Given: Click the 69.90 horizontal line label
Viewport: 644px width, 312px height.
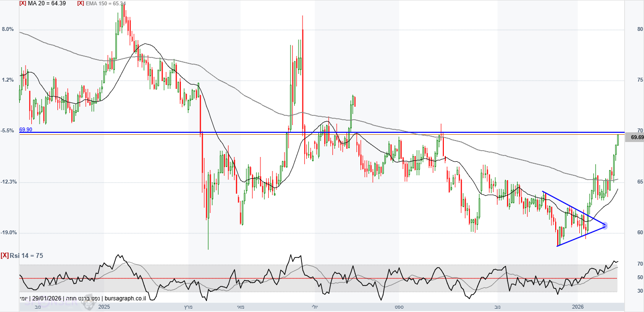Looking at the screenshot, I should pos(26,129).
